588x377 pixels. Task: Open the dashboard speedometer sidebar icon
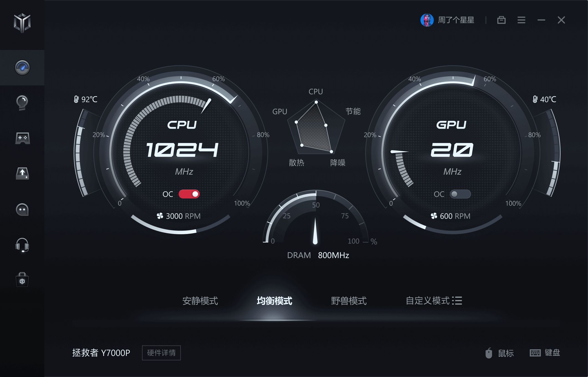[22, 68]
